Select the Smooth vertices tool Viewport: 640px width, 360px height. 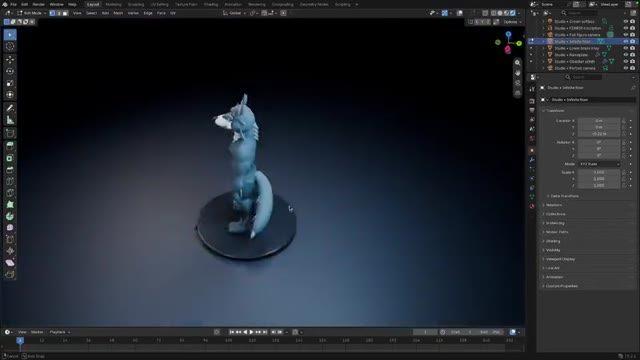click(10, 228)
